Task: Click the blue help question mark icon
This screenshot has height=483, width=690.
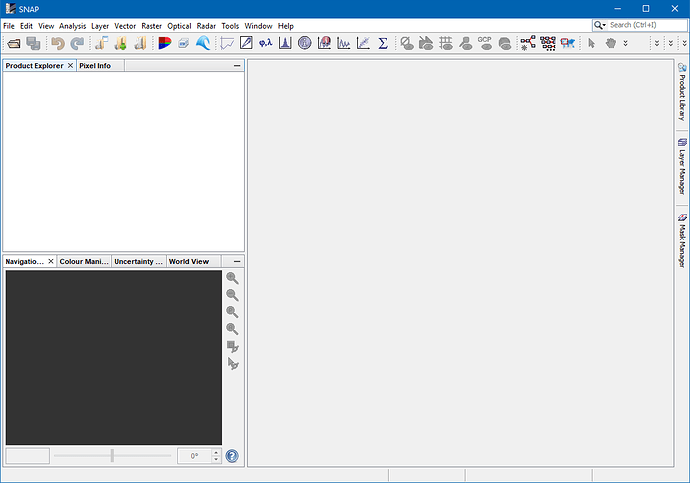Action: click(232, 456)
